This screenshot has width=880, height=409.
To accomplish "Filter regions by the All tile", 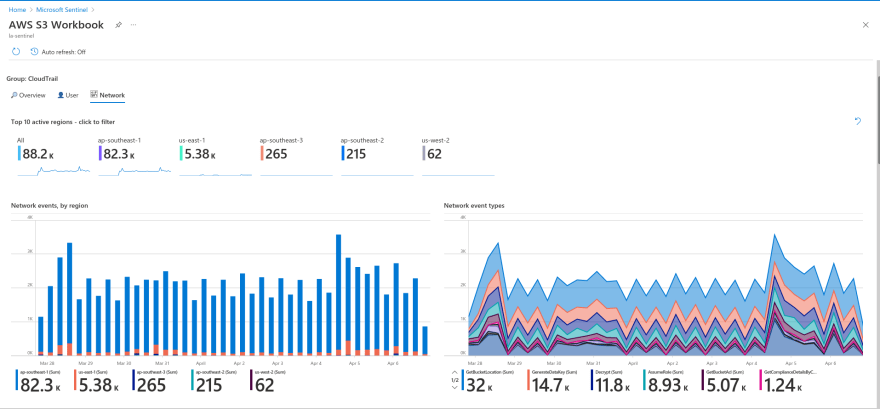I will pyautogui.click(x=53, y=158).
